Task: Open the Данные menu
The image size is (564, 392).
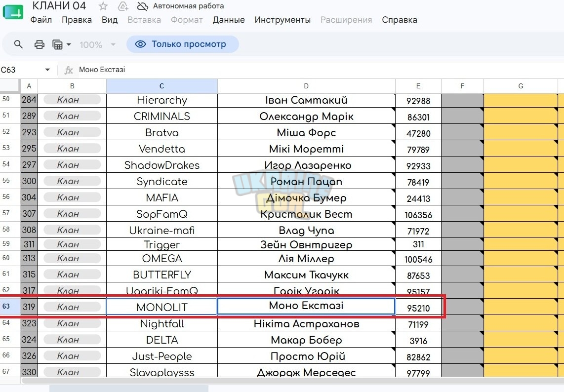Action: (x=229, y=20)
